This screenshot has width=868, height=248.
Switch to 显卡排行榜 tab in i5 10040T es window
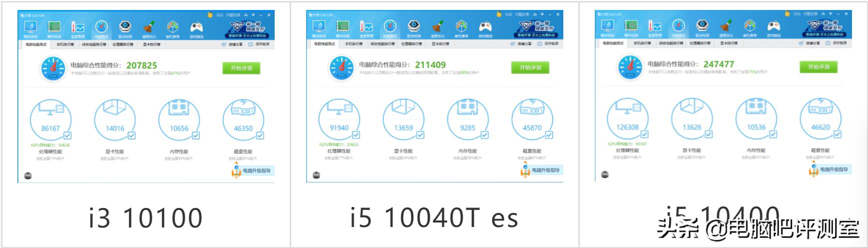point(440,44)
